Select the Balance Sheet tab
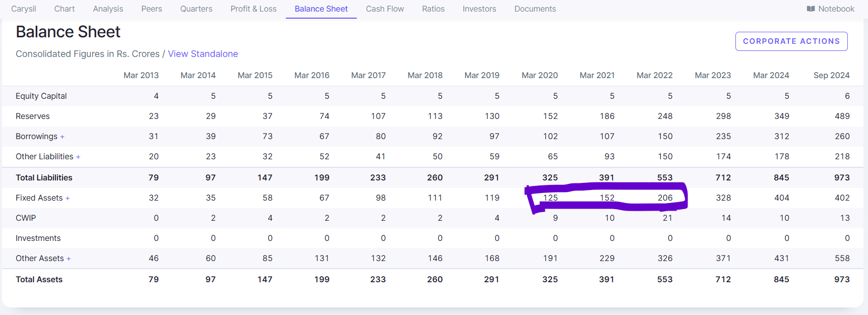868x315 pixels. click(x=321, y=9)
